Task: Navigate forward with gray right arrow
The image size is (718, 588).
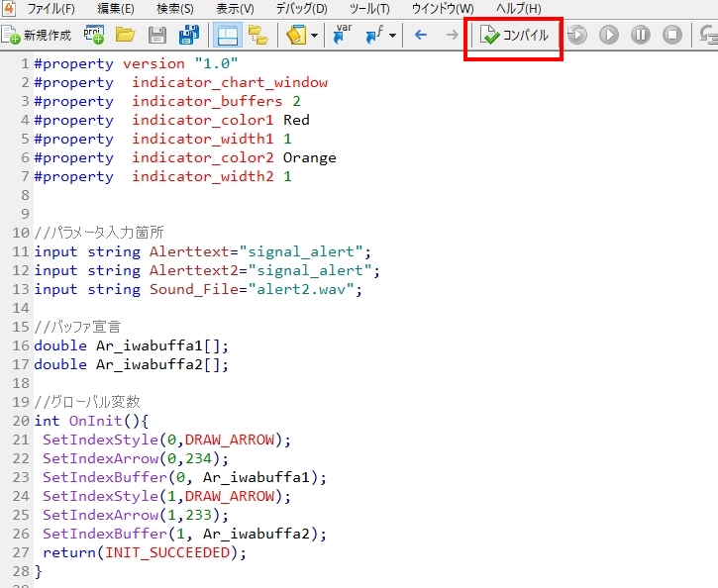Action: (452, 35)
